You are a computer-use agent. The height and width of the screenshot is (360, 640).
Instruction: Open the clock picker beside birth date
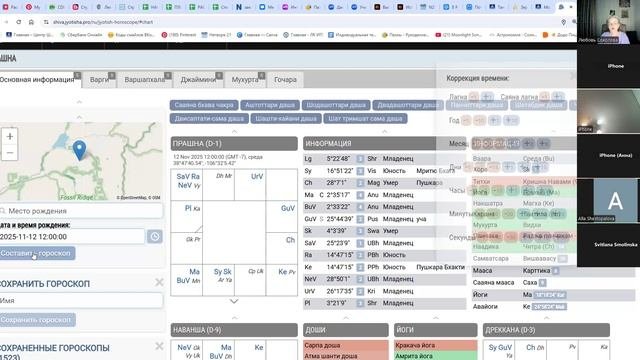click(x=155, y=237)
